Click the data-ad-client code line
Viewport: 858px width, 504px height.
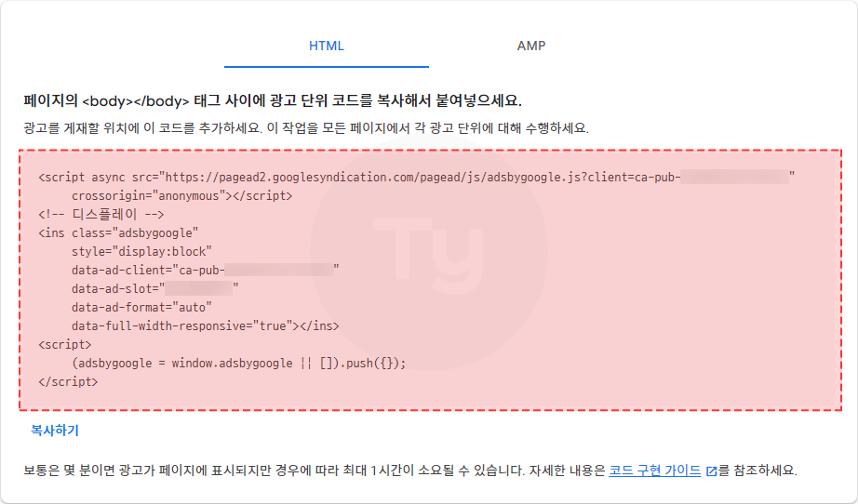206,270
